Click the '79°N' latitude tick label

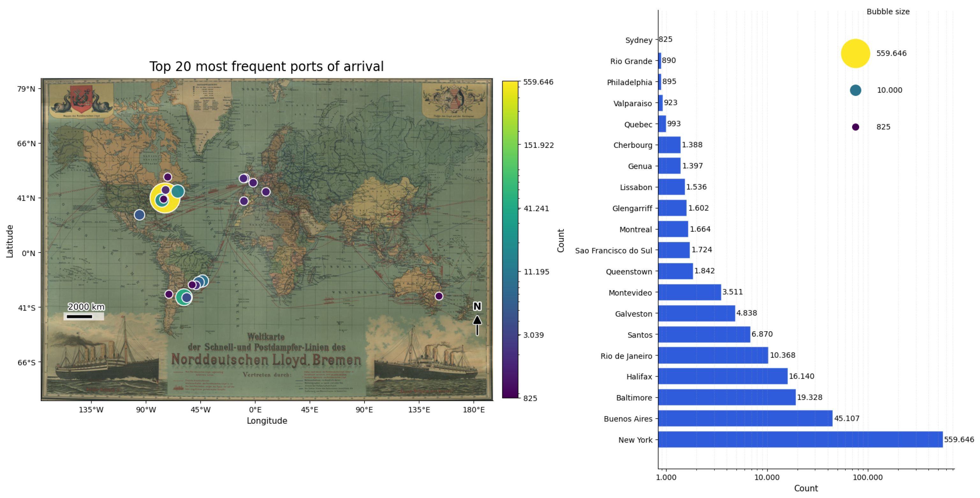point(26,89)
